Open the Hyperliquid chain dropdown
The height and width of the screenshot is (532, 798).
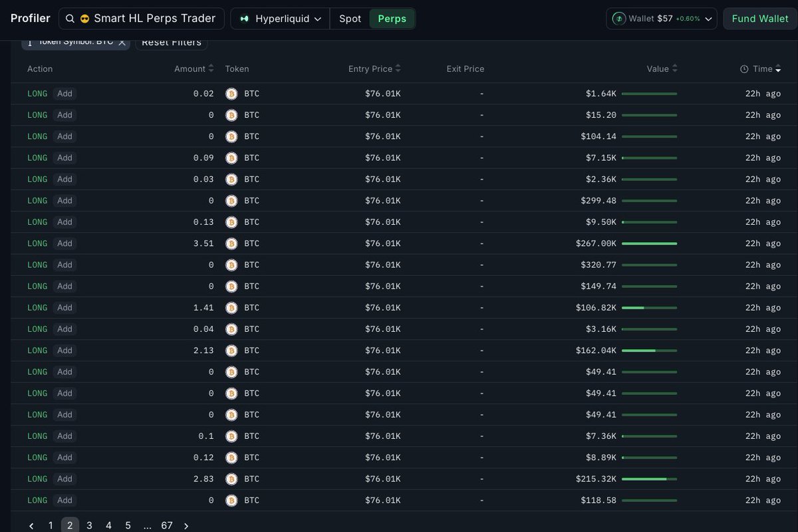point(280,19)
